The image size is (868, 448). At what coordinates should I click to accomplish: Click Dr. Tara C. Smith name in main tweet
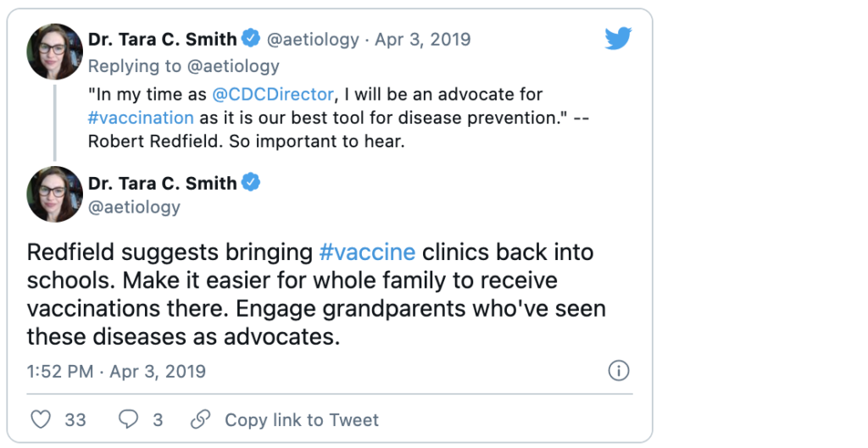point(162,183)
